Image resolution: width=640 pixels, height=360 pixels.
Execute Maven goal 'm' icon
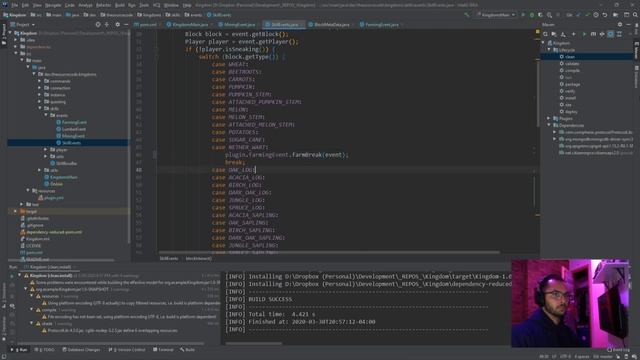pos(593,34)
